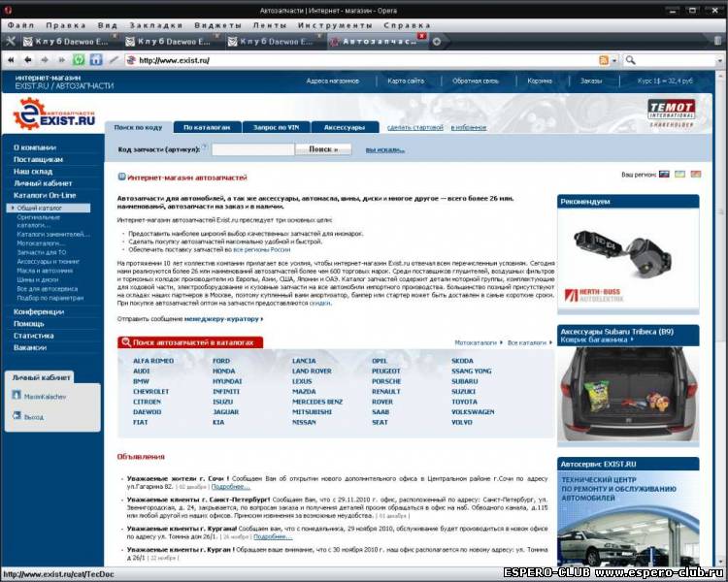Open the DAEWOO catalog link
Screen dimensions: 728x582
(148, 411)
